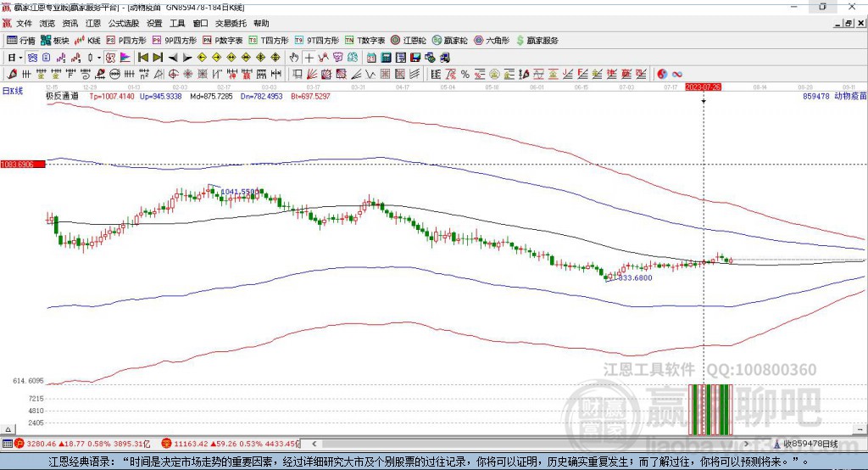Click the Md=875.7285 value
Image resolution: width=868 pixels, height=470 pixels.
[211, 96]
